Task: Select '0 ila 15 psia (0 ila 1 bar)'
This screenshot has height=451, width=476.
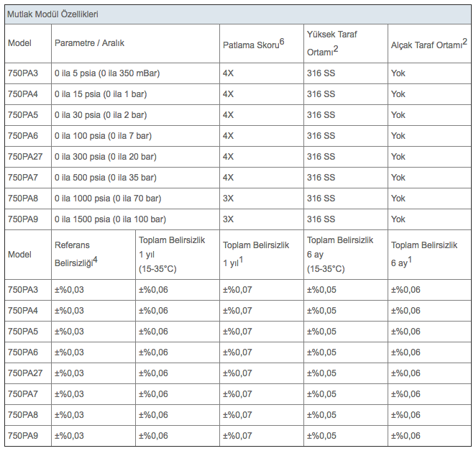Action: 101,94
